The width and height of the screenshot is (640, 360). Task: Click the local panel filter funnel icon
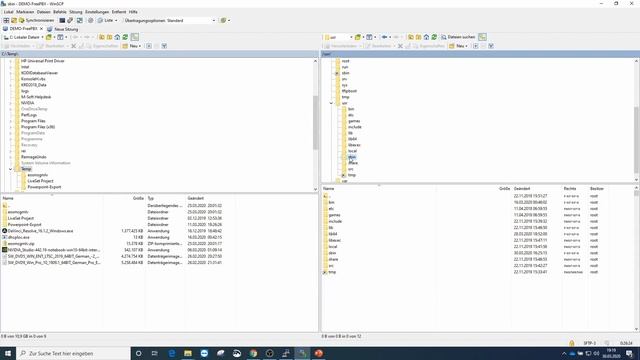click(x=164, y=46)
